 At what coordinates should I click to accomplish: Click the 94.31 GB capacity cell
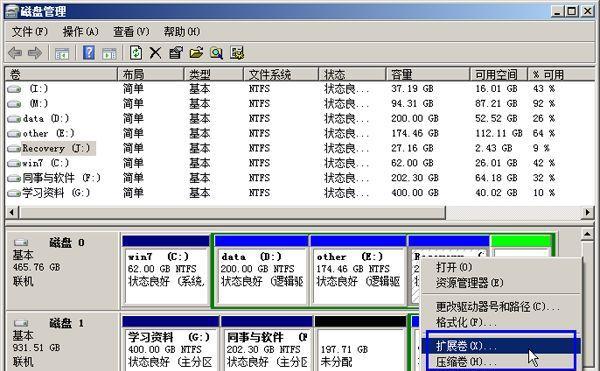click(x=412, y=104)
